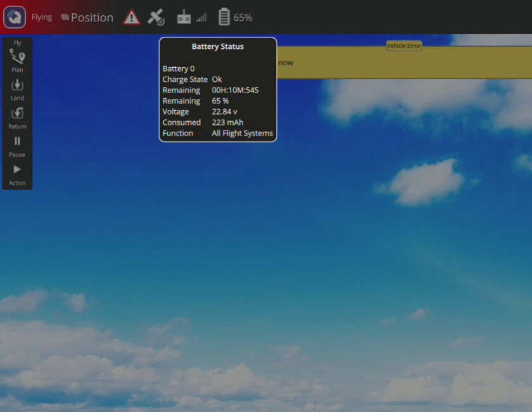This screenshot has height=412, width=532.
Task: Trigger the Return to launch tool
Action: pos(17,117)
